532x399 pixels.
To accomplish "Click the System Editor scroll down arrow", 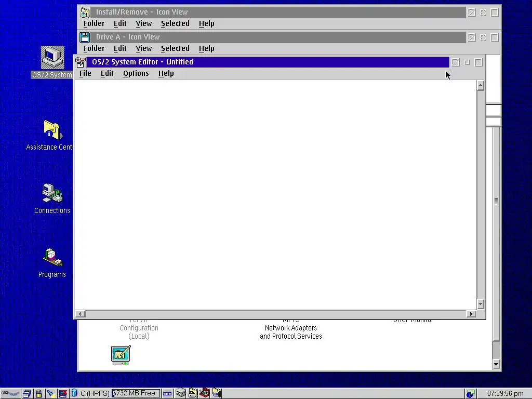I will point(480,304).
